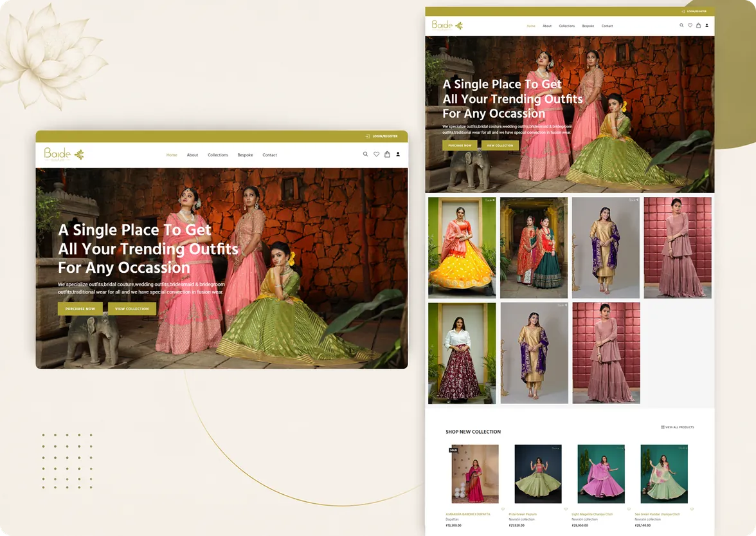Open the shopping bag in the tall page mockup
The height and width of the screenshot is (536, 756).
[x=699, y=26]
